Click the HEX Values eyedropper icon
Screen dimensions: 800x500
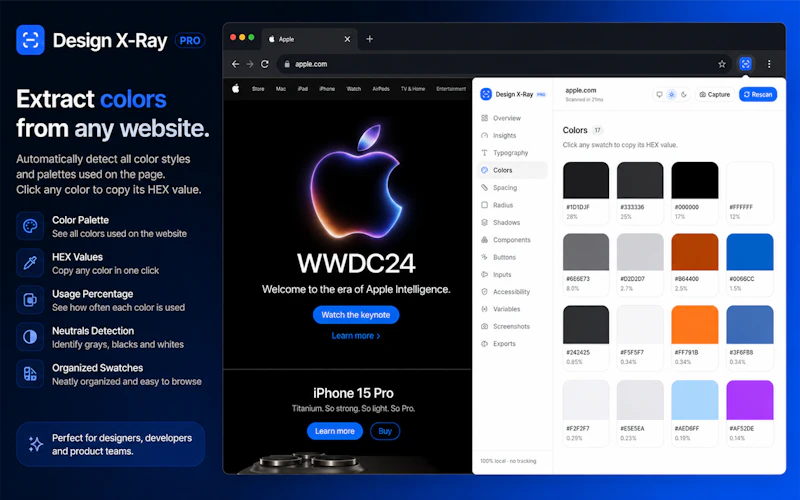tap(30, 263)
